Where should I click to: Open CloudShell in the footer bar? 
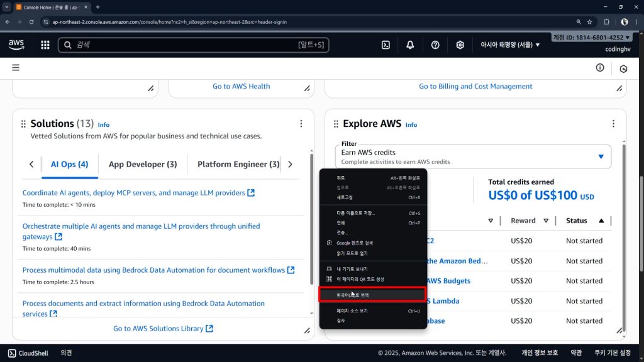[x=28, y=353]
